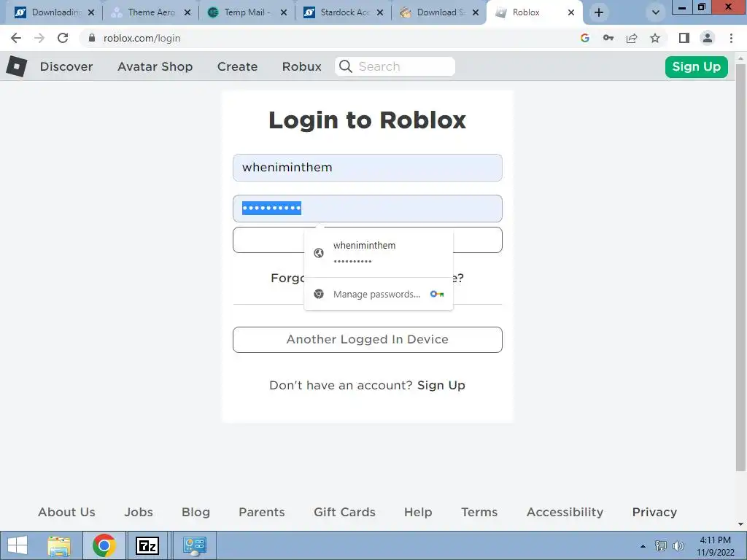747x560 pixels.
Task: Open File Explorer from the taskbar
Action: pos(59,545)
